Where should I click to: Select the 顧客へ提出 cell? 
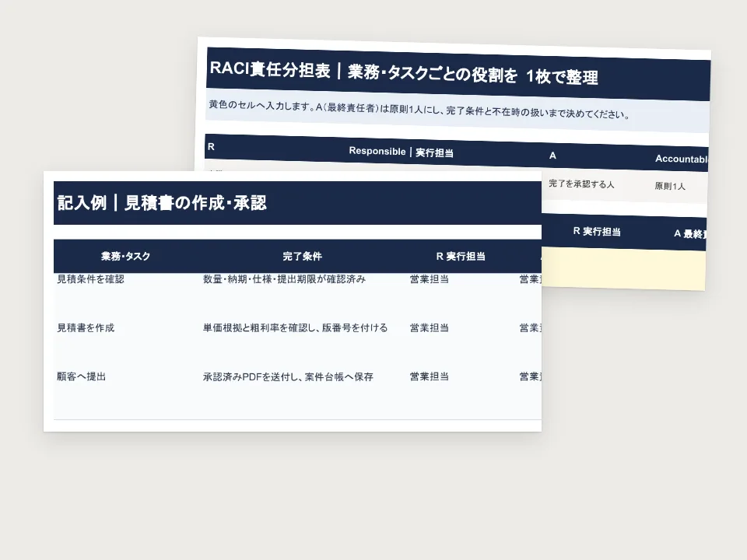pos(81,376)
